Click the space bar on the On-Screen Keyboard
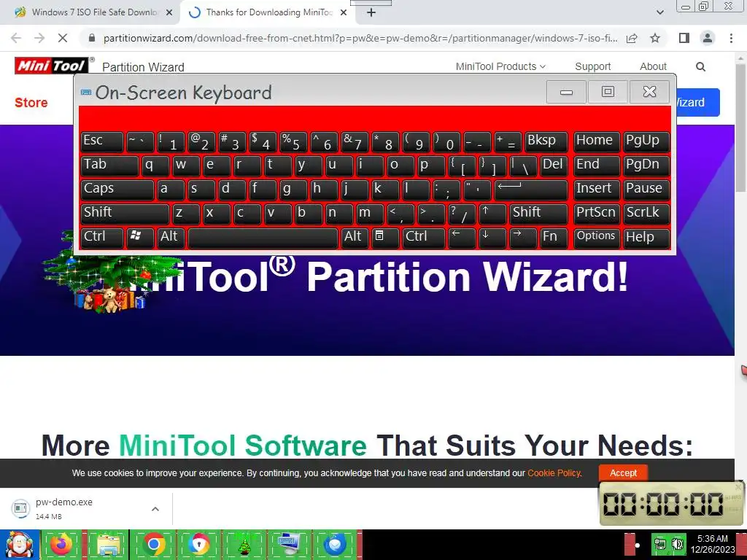The image size is (747, 560). [263, 238]
